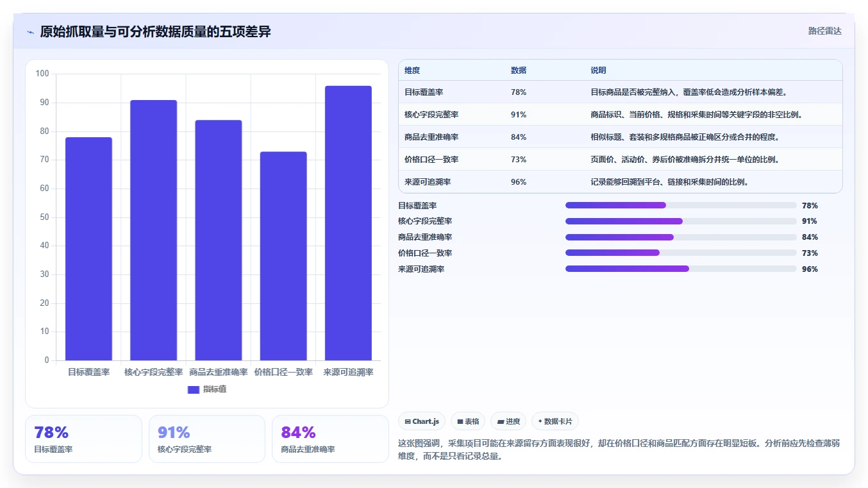This screenshot has width=868, height=488.
Task: Click the 指标值 legend color box
Action: [x=194, y=390]
